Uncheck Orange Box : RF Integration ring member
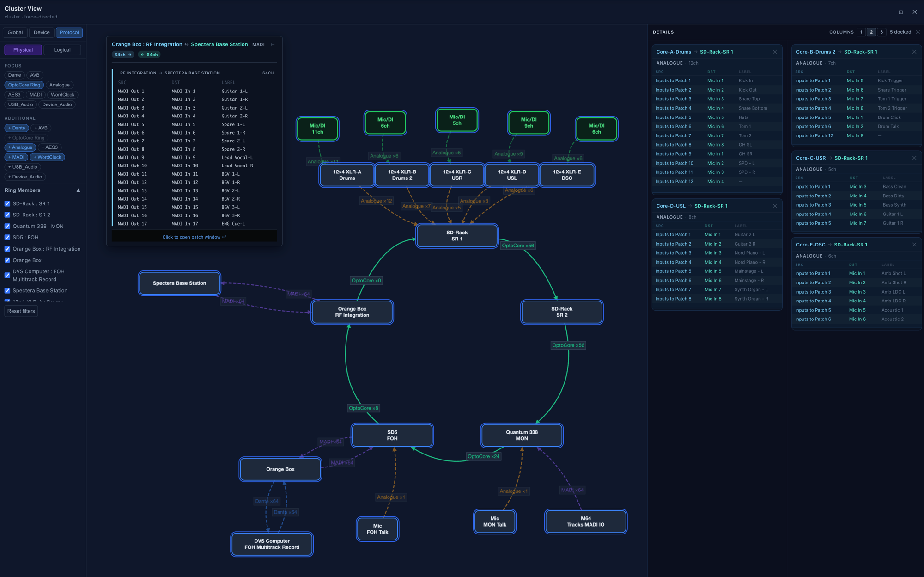The height and width of the screenshot is (577, 924). point(7,249)
